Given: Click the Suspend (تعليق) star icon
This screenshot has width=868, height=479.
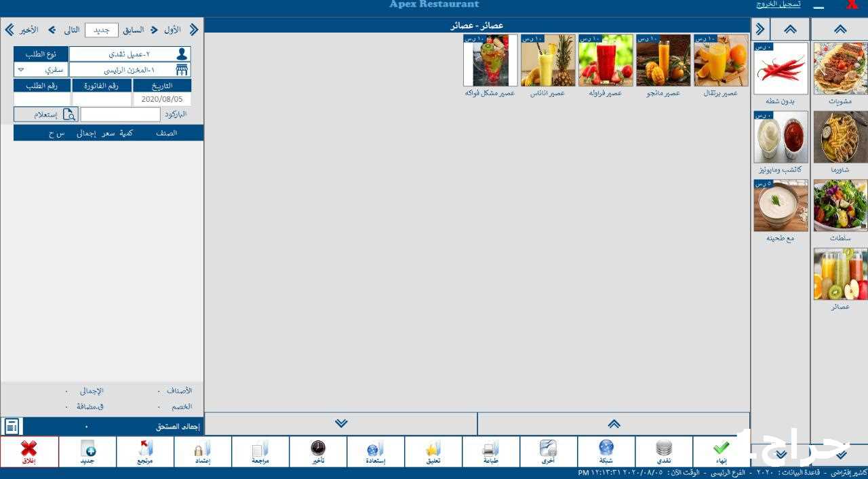Looking at the screenshot, I should coord(433,451).
